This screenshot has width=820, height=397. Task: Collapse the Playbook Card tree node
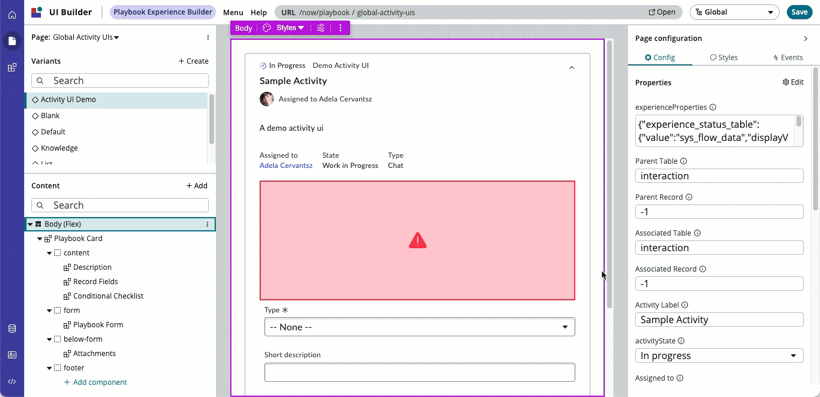pyautogui.click(x=39, y=239)
